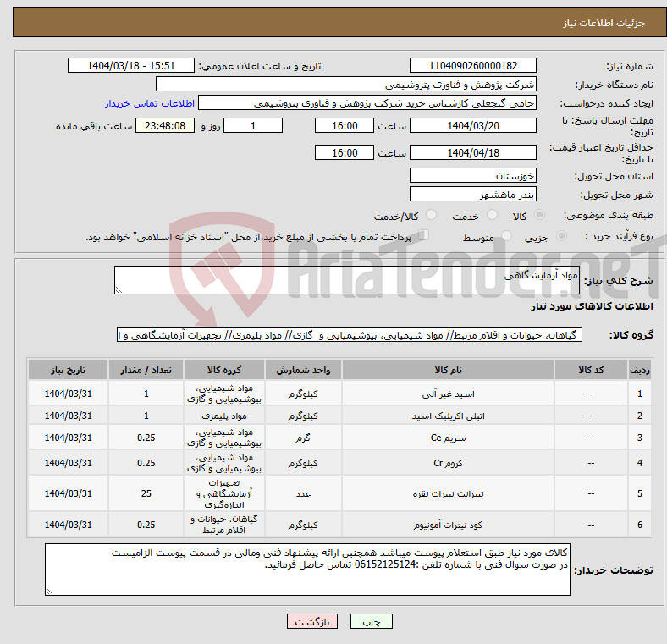The width and height of the screenshot is (667, 644).
Task: Click the quantity 25 cell
Action: pyautogui.click(x=146, y=494)
